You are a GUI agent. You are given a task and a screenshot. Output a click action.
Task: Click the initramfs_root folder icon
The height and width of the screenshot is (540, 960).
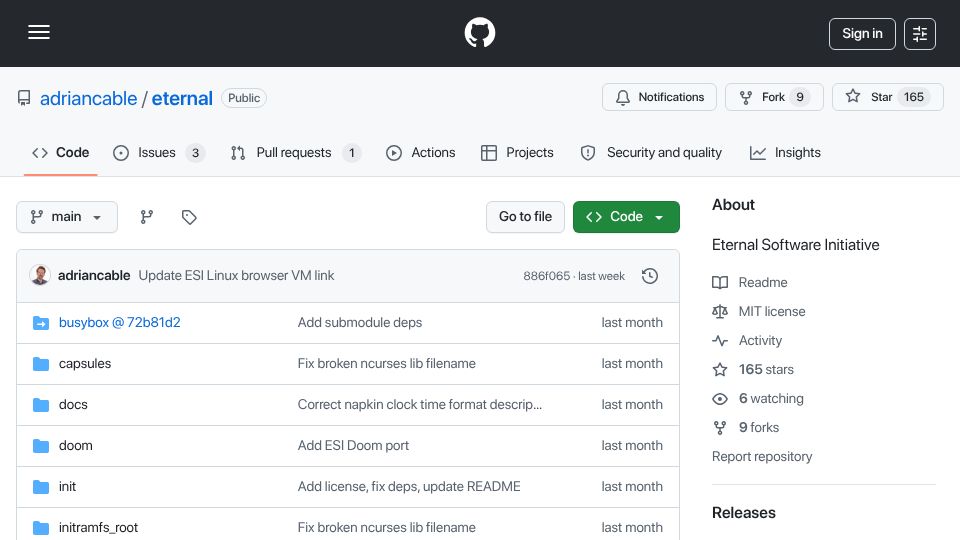(41, 527)
